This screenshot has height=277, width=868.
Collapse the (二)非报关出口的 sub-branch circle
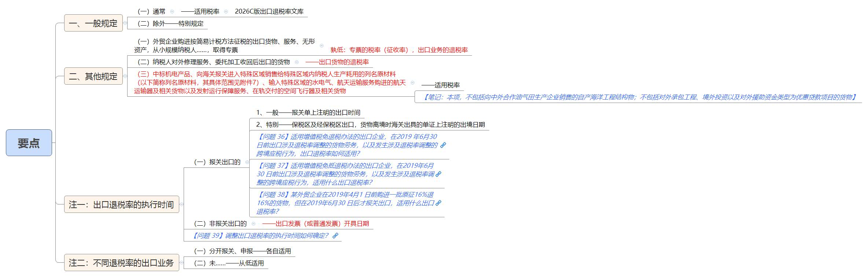click(x=253, y=224)
